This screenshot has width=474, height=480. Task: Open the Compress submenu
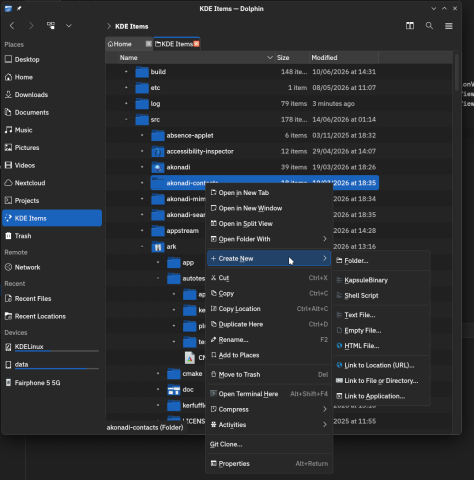269,409
